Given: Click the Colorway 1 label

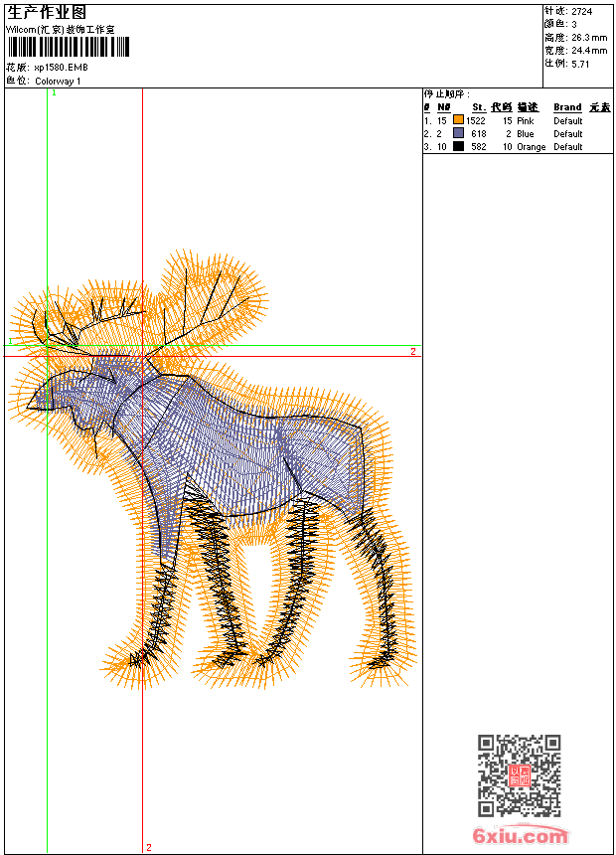Looking at the screenshot, I should [58, 81].
